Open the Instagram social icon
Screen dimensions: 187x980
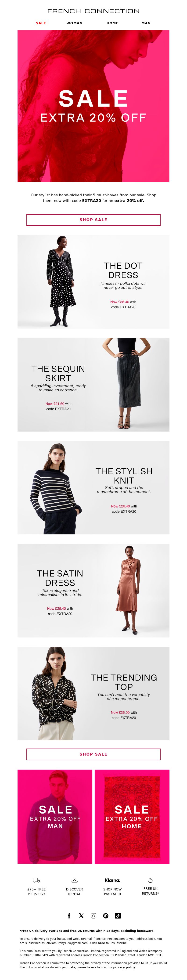point(93,916)
